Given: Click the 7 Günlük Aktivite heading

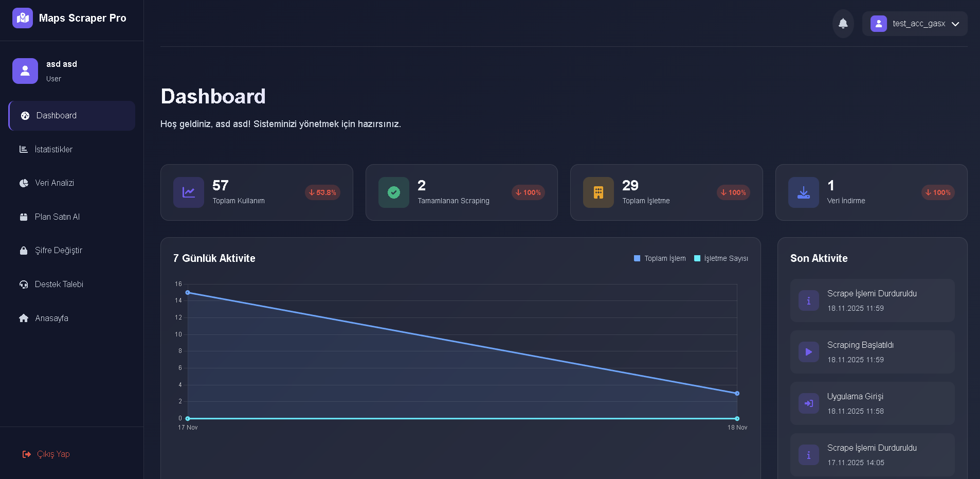Looking at the screenshot, I should pos(214,258).
